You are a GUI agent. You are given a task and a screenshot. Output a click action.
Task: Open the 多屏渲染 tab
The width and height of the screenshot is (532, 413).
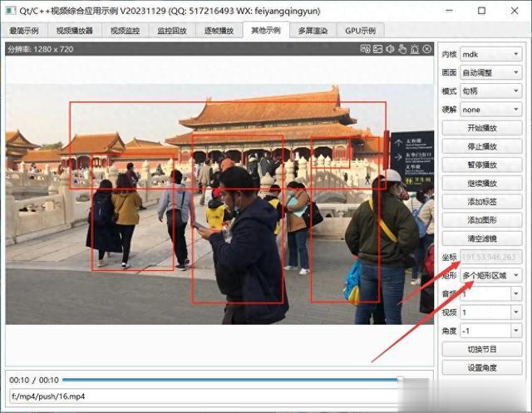(313, 31)
